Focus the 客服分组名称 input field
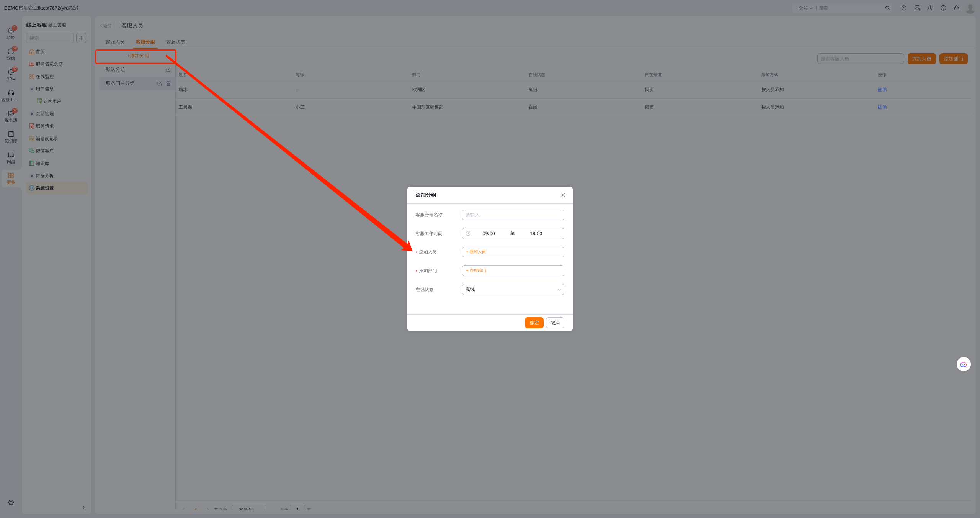Viewport: 980px width, 518px height. (x=513, y=215)
